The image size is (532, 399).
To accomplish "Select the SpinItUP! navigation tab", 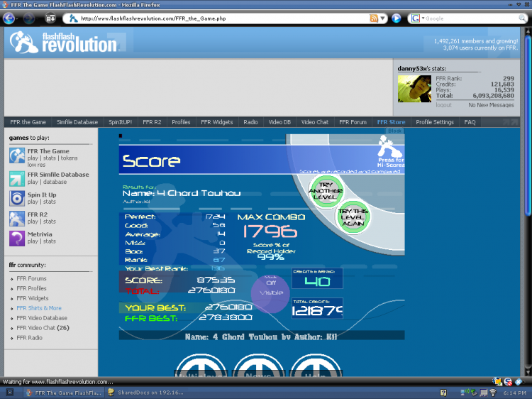I will point(120,122).
